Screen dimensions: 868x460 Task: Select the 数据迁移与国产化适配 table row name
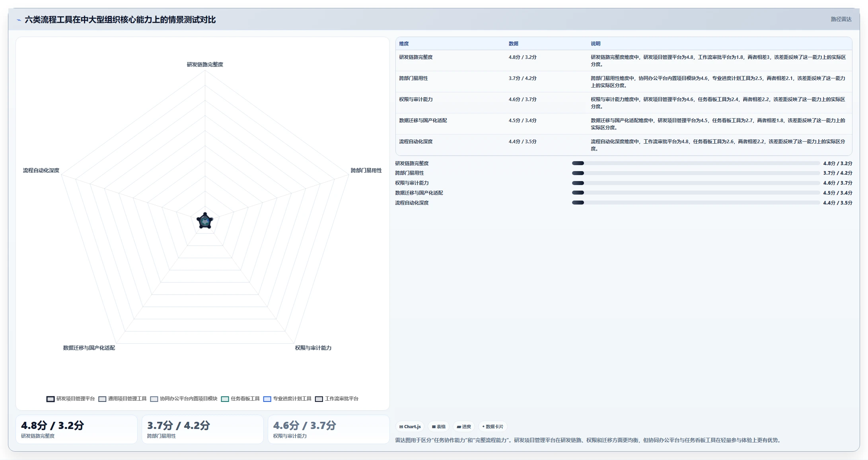[x=423, y=121]
